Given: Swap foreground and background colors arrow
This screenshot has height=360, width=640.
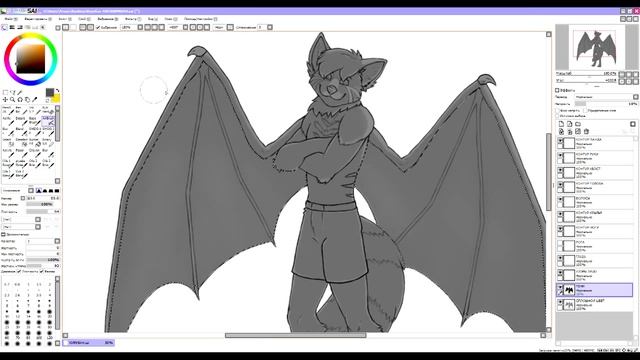Looking at the screenshot, I should [57, 91].
